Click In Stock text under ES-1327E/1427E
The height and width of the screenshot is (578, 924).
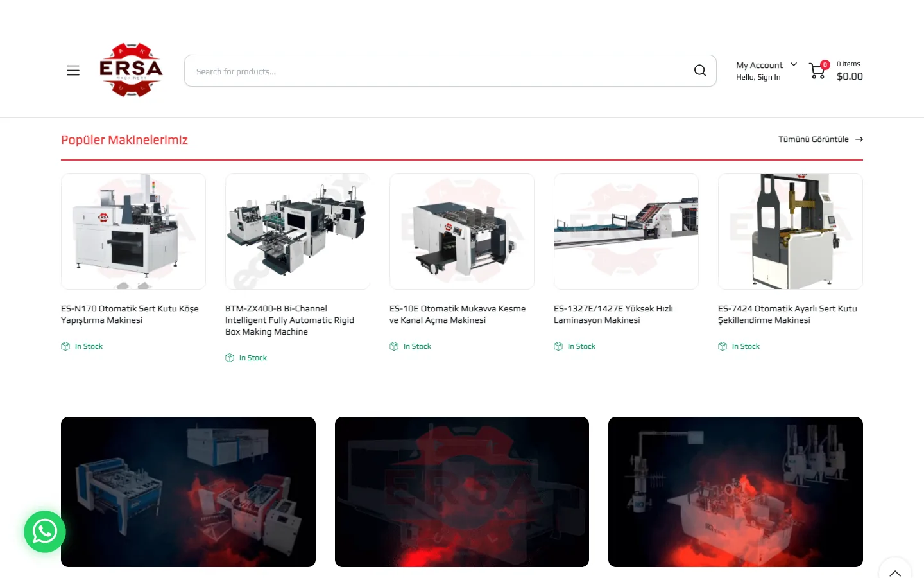click(581, 346)
